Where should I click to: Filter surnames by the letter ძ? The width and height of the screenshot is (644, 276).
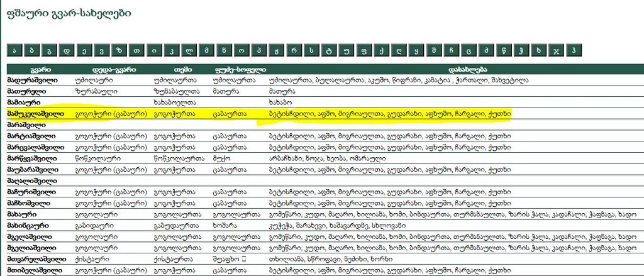(486, 50)
